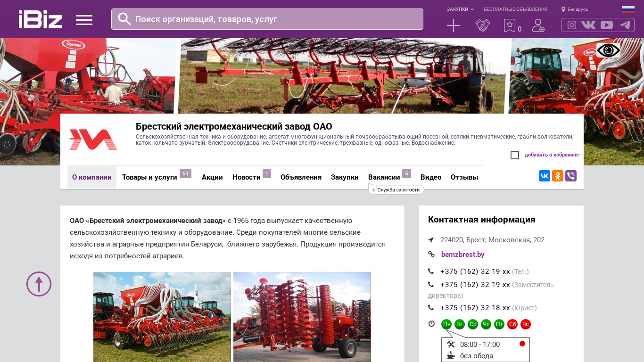Open the YouTube channel icon
Screen dimensions: 644x362
607,25
